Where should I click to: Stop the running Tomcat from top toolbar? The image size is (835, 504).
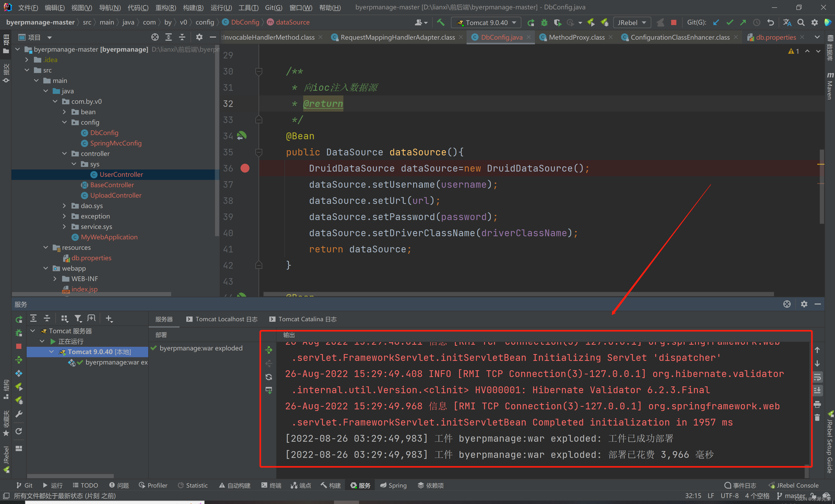(673, 23)
